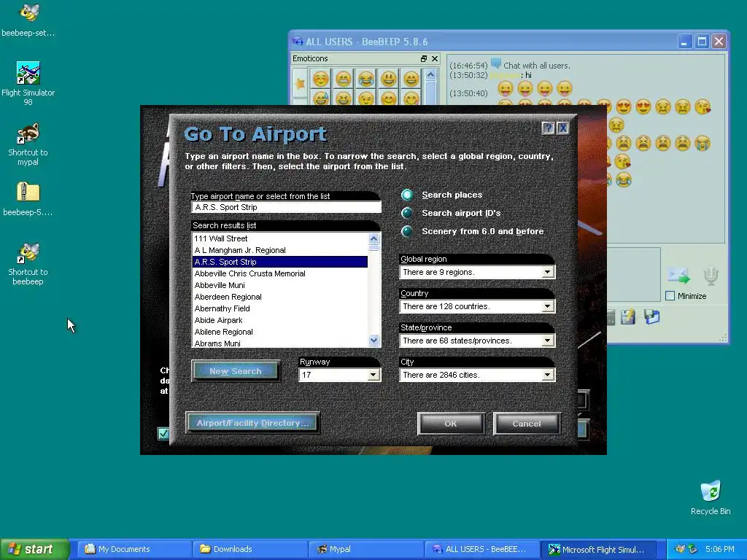
Task: Click Cancel in Go To Airport dialog
Action: pyautogui.click(x=527, y=424)
